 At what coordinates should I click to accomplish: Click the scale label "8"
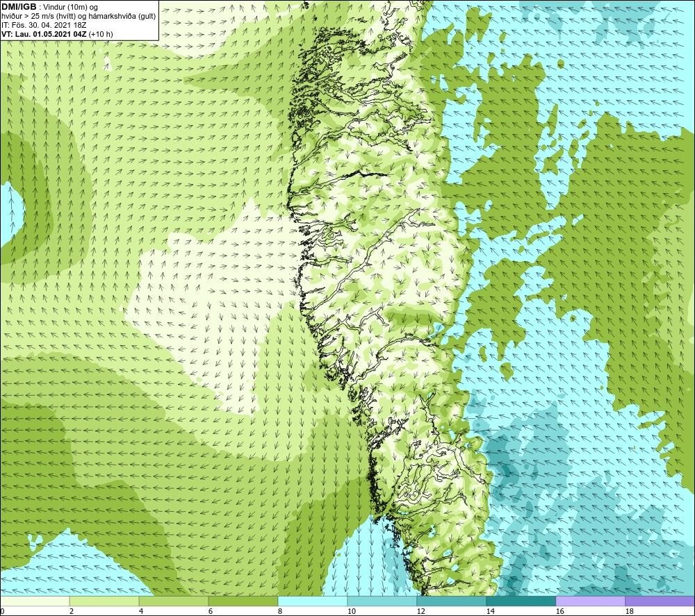280,612
